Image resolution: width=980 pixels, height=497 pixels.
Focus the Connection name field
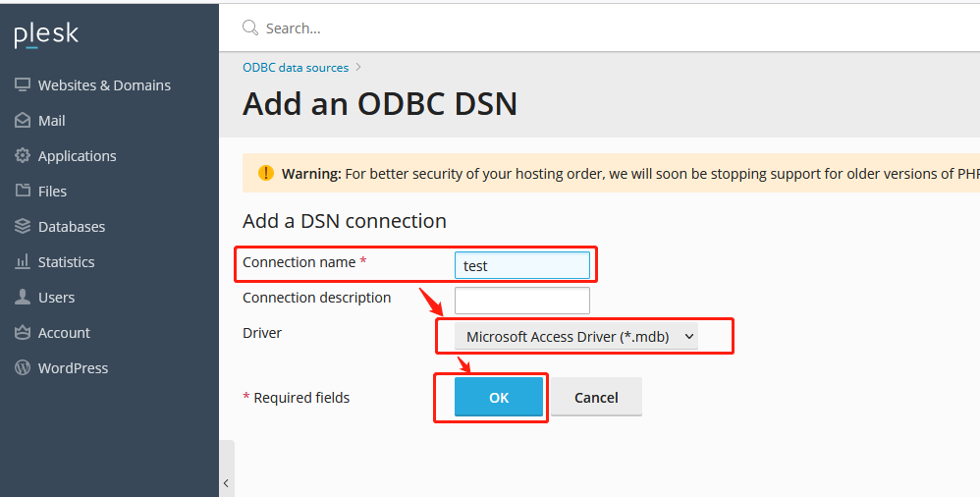pyautogui.click(x=522, y=265)
